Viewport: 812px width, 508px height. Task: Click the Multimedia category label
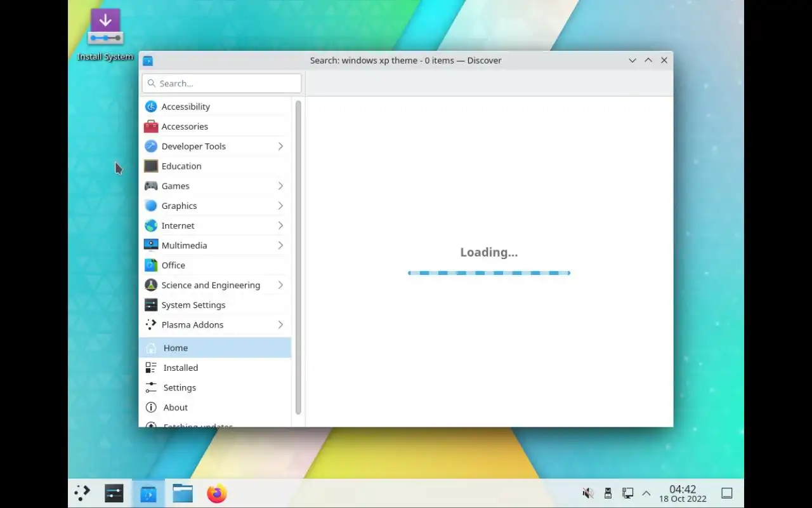[x=184, y=245]
